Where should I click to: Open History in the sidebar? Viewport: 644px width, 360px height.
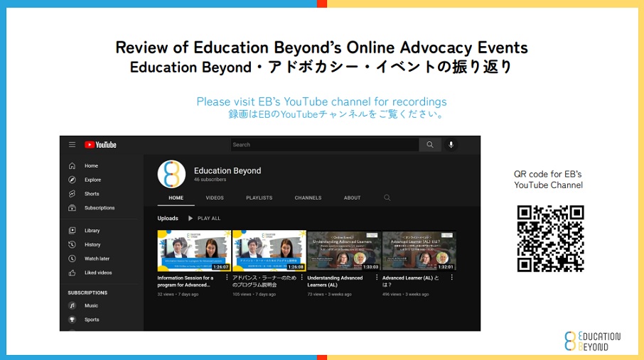click(x=92, y=245)
